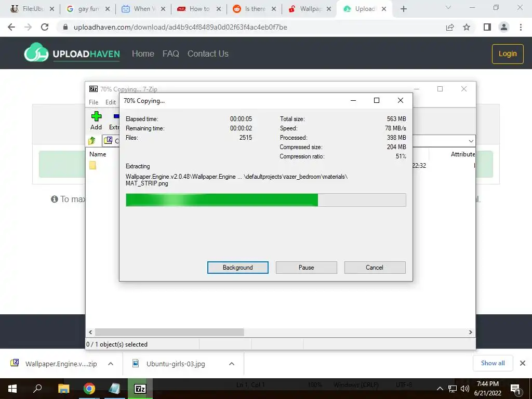532x399 pixels.
Task: Open a new Chrome tab
Action: pyautogui.click(x=403, y=9)
